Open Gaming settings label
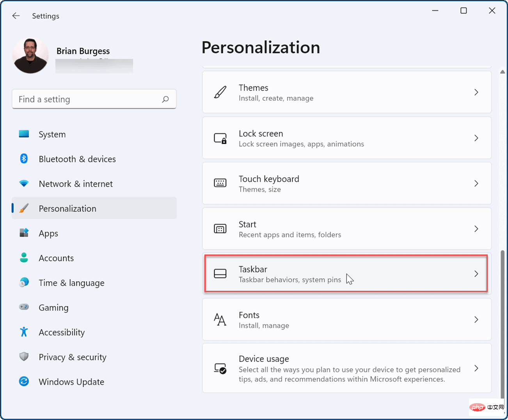Viewport: 508px width, 420px height. coord(53,308)
